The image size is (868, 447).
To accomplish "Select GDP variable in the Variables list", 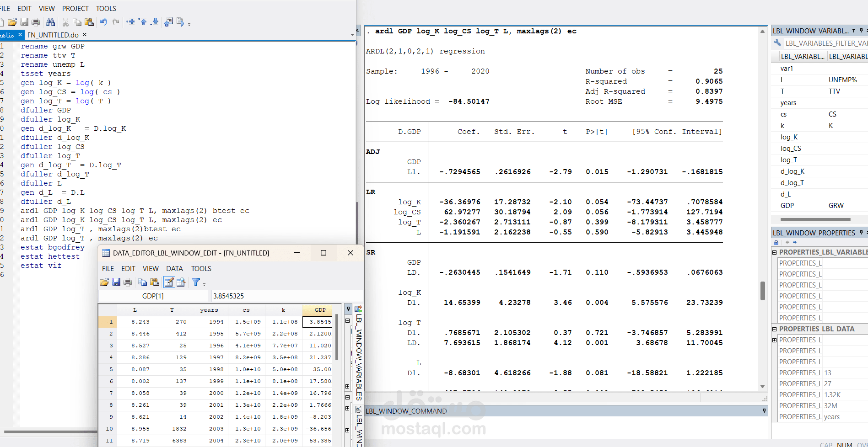I will (x=787, y=206).
